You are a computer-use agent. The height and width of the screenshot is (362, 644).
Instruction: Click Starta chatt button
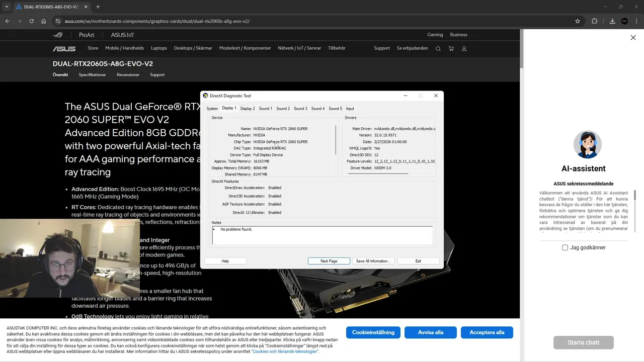pyautogui.click(x=584, y=342)
